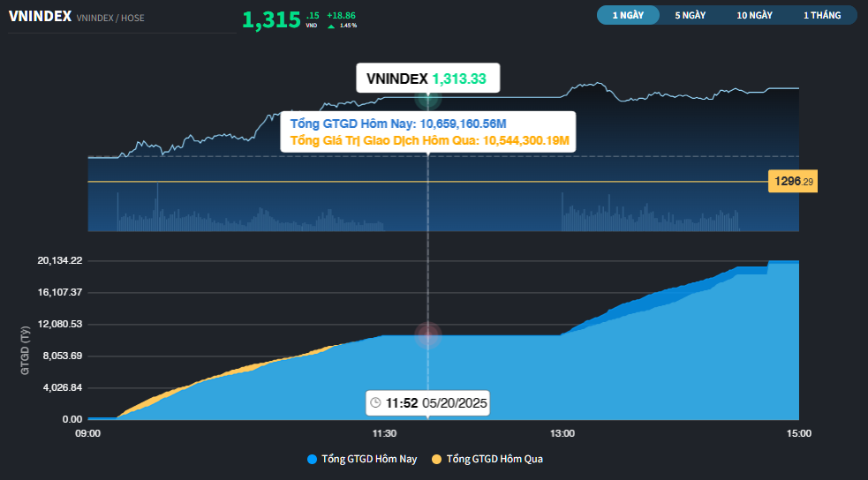Click the 11:30 time axis label

pyautogui.click(x=384, y=433)
